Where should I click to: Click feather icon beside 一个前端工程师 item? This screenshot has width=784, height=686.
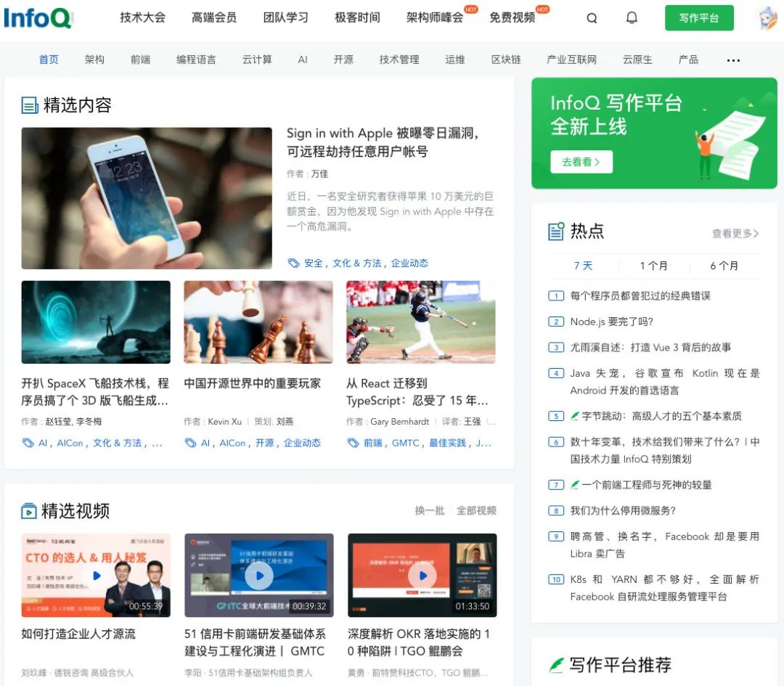(x=575, y=484)
